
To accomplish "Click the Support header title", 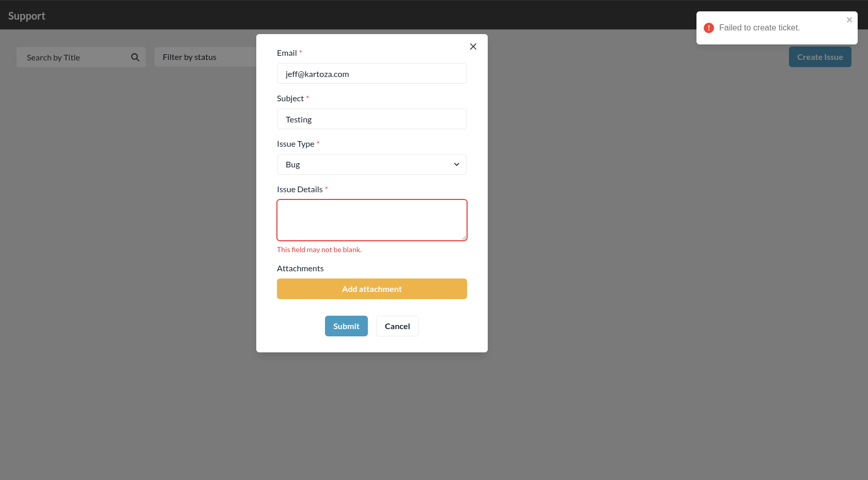I will pyautogui.click(x=27, y=16).
